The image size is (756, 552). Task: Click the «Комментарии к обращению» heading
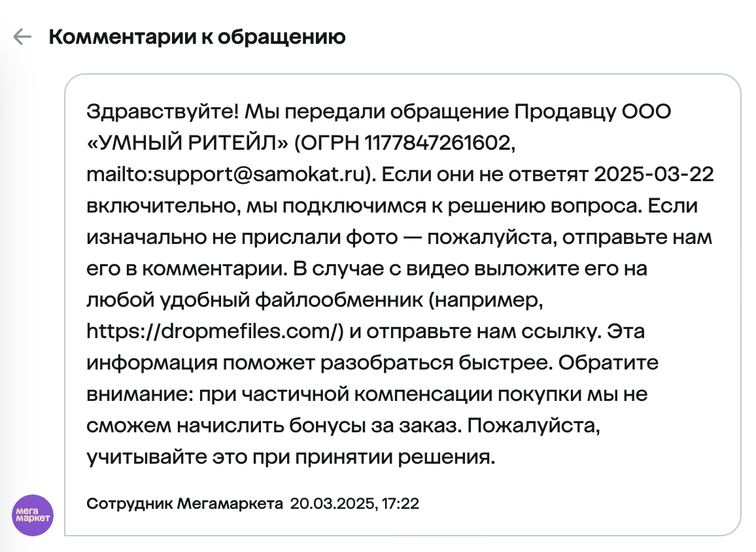(197, 37)
